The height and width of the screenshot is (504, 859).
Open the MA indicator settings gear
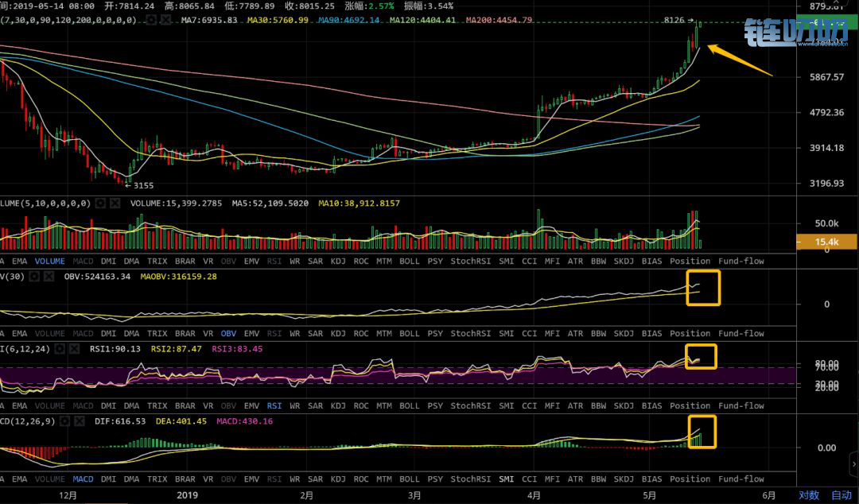(151, 20)
